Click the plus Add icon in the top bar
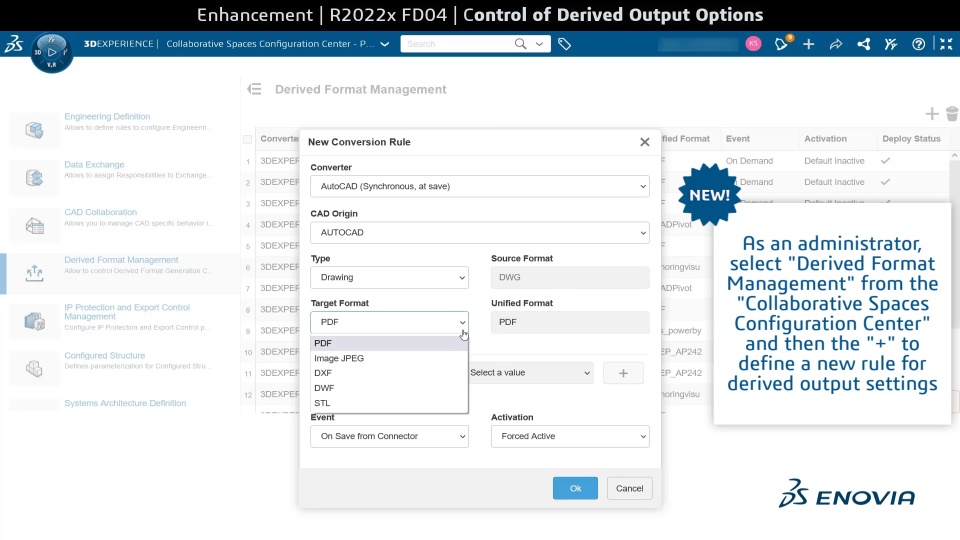This screenshot has width=960, height=540. tap(808, 44)
